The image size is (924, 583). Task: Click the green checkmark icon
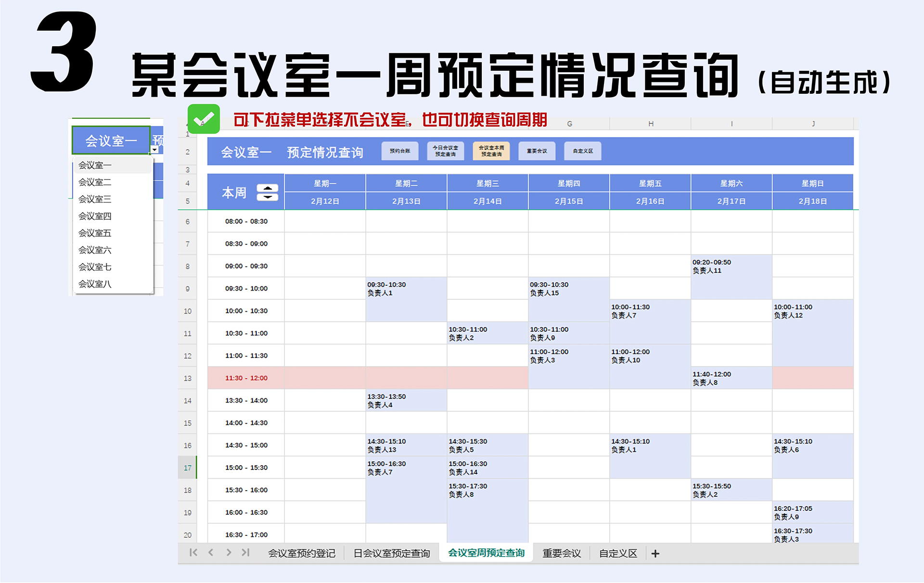tap(204, 119)
